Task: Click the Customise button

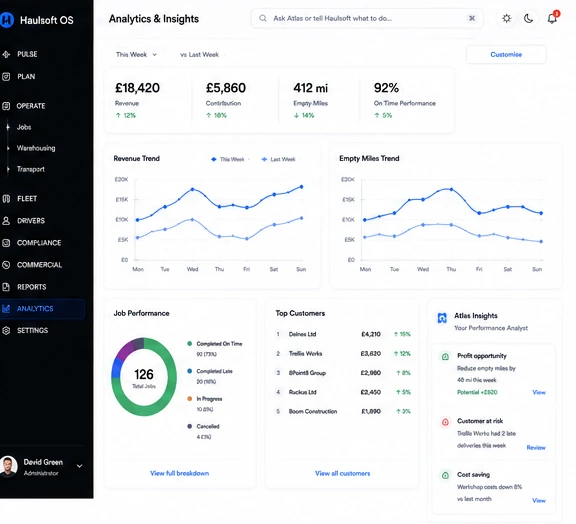Action: click(x=506, y=55)
